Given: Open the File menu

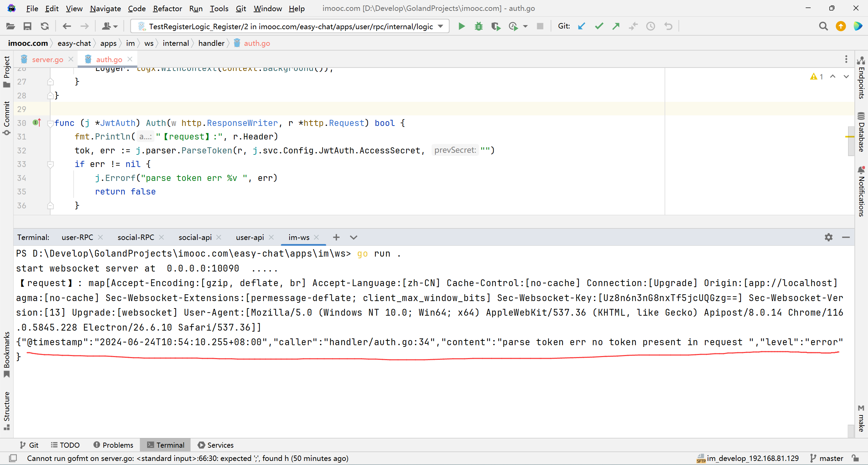Looking at the screenshot, I should tap(32, 8).
